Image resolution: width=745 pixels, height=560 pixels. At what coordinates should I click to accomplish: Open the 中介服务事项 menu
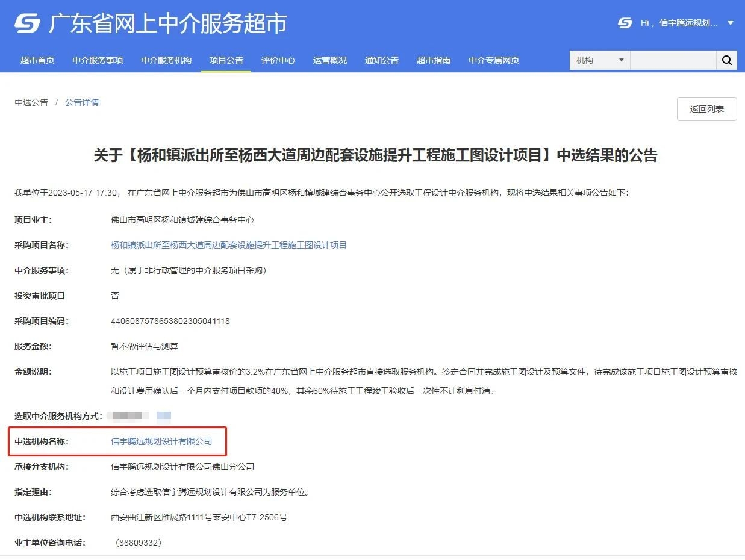[98, 60]
